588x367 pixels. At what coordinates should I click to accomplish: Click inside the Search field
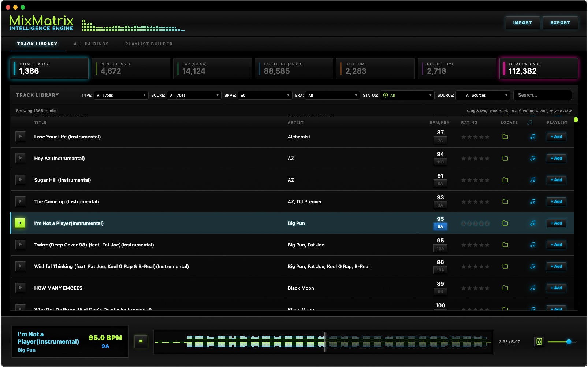(543, 95)
